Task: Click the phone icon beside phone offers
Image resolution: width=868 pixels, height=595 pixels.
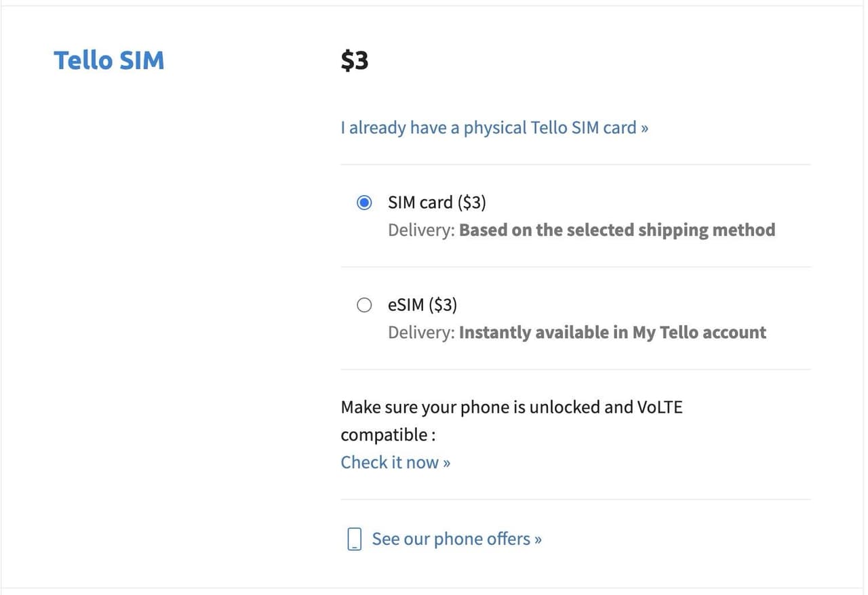Action: click(x=354, y=539)
